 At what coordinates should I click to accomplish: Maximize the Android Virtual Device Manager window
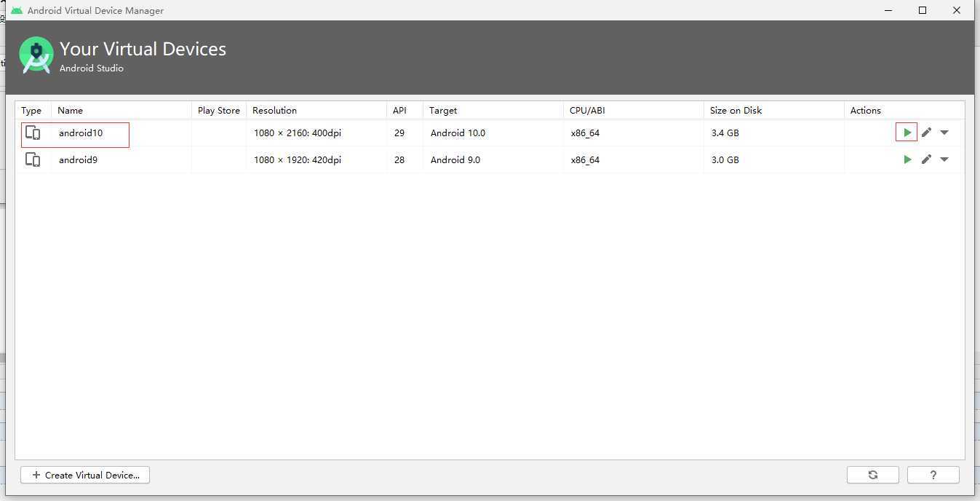[x=923, y=10]
